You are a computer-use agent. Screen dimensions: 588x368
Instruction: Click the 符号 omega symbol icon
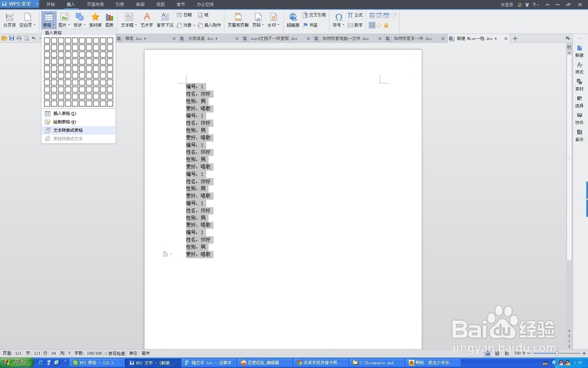pyautogui.click(x=338, y=17)
